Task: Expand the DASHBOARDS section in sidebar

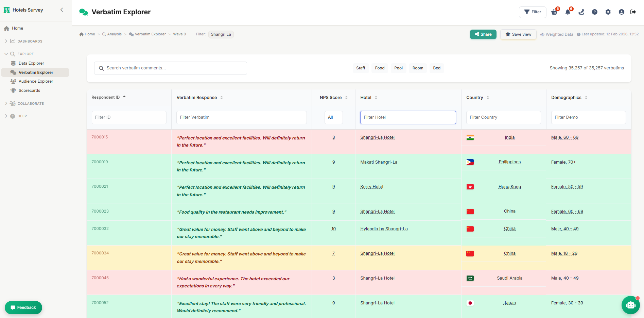Action: (x=29, y=41)
